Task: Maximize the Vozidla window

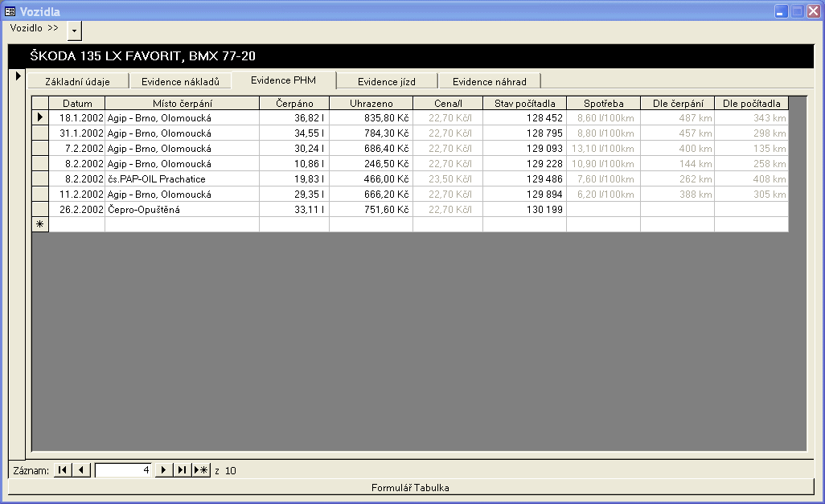Action: coord(797,11)
